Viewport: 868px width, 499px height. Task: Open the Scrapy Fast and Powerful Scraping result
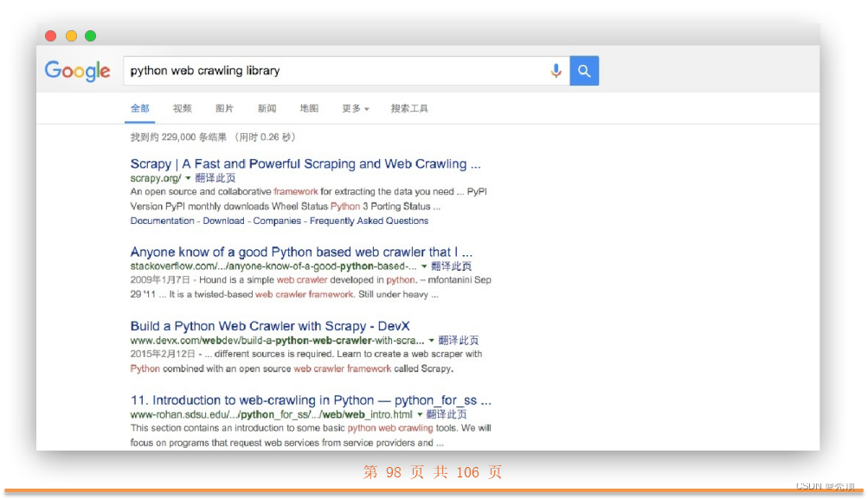305,163
